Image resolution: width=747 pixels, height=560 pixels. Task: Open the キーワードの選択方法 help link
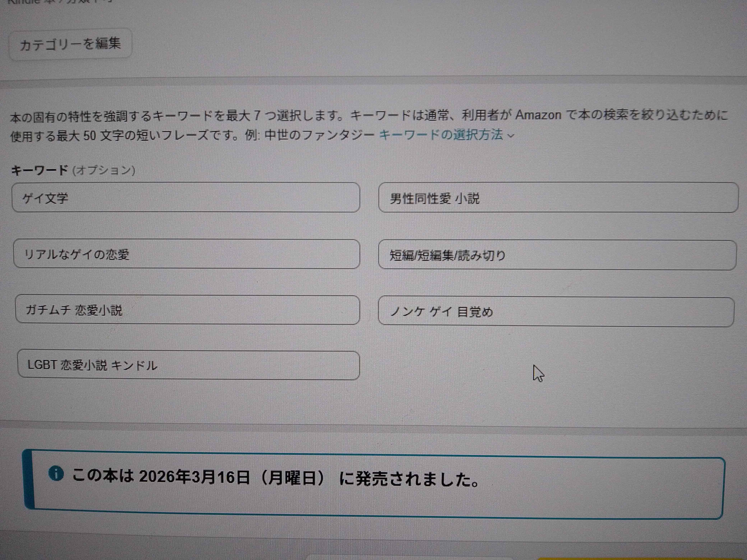441,135
